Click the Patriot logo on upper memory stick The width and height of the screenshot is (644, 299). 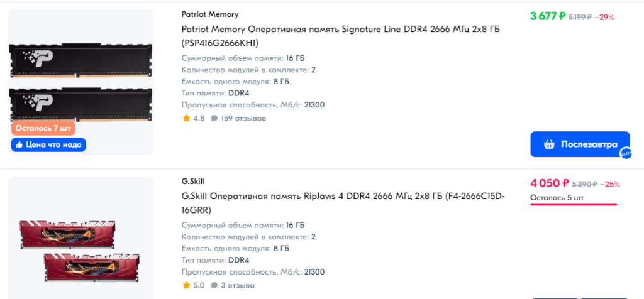click(x=38, y=58)
